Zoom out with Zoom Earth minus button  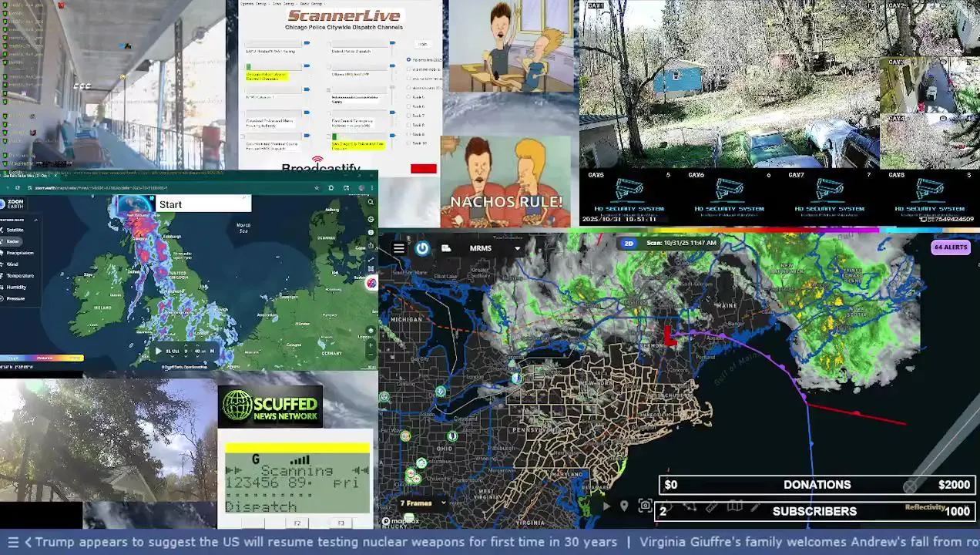point(371,355)
